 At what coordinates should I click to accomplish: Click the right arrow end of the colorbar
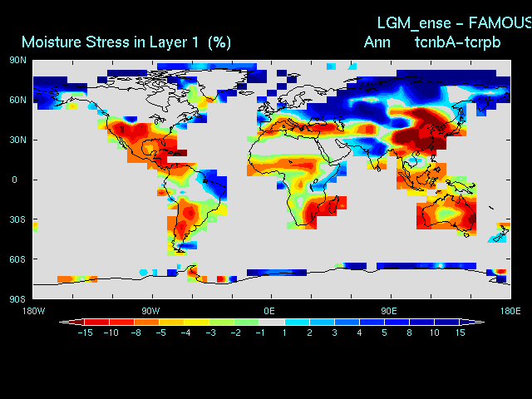[x=478, y=322]
